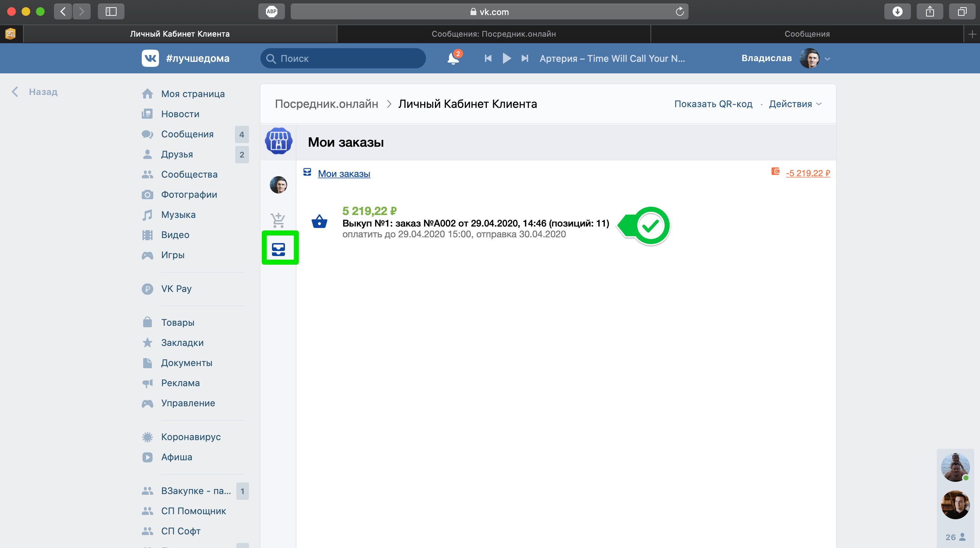Click the blue basket order icon
Image resolution: width=980 pixels, height=548 pixels.
coord(319,222)
